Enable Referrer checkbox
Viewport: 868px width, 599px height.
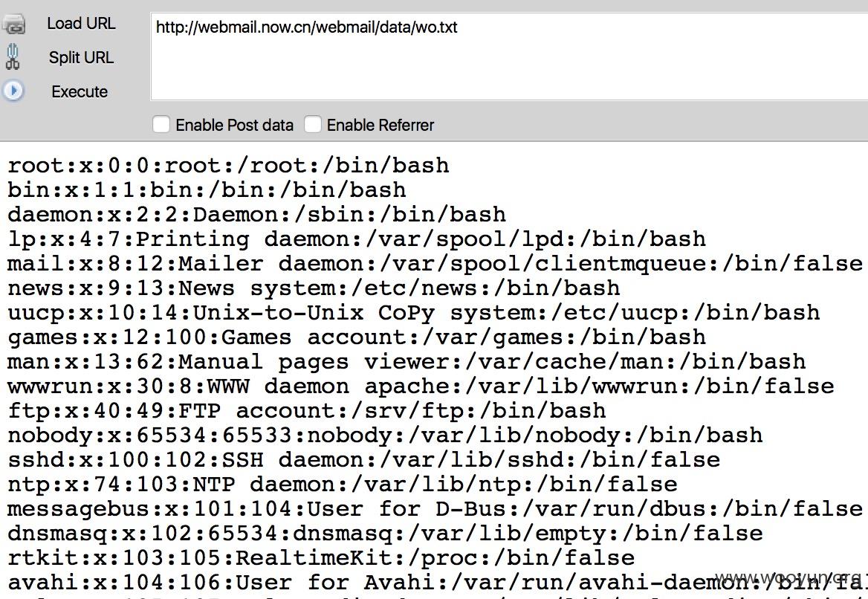coord(312,125)
